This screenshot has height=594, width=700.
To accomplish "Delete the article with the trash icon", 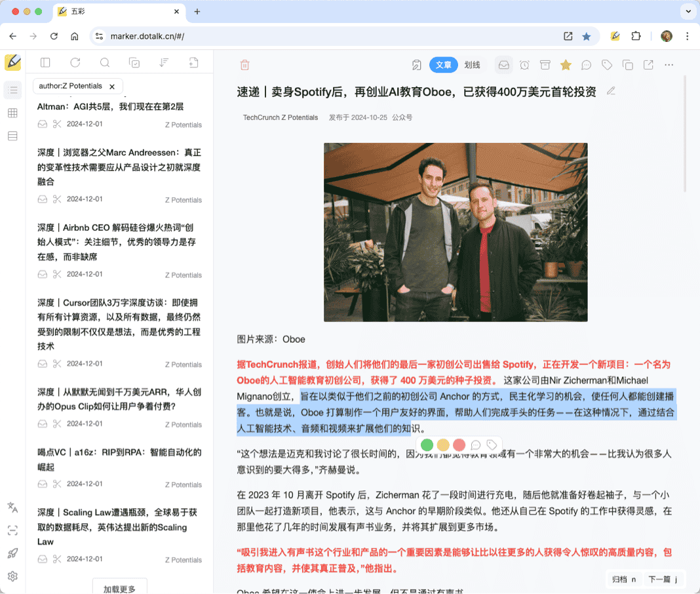I will [244, 65].
